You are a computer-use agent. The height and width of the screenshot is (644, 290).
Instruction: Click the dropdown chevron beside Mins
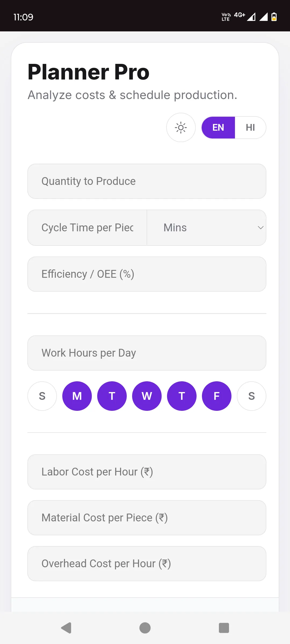(x=260, y=228)
